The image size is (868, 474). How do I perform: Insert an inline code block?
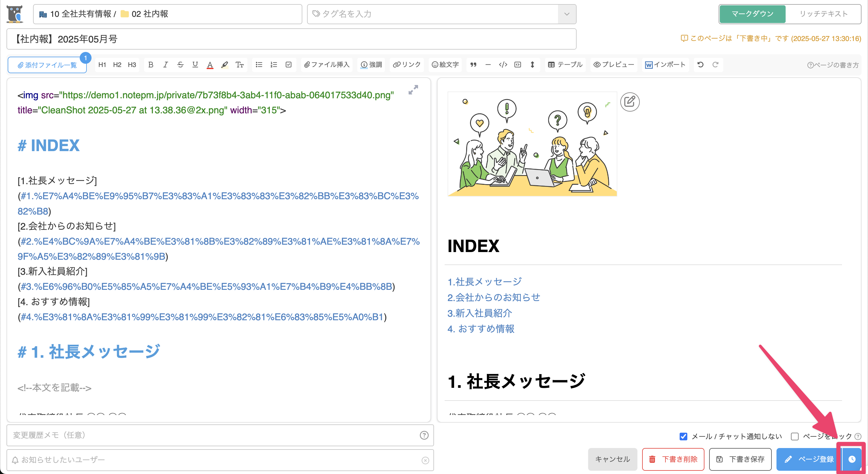click(x=503, y=65)
